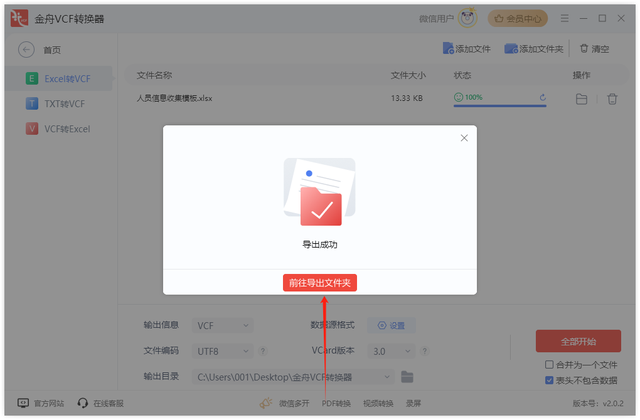The width and height of the screenshot is (640, 420).
Task: Click the help icon next to VCard版本
Action: [424, 351]
